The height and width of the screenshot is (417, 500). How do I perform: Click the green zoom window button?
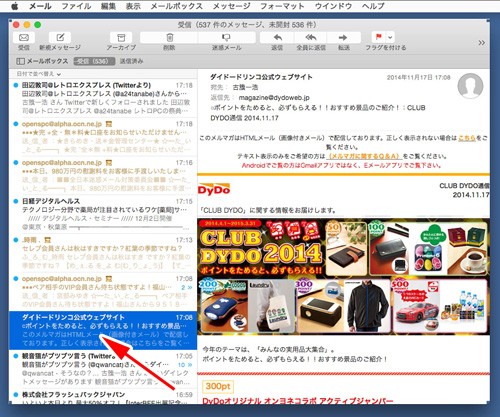point(38,25)
